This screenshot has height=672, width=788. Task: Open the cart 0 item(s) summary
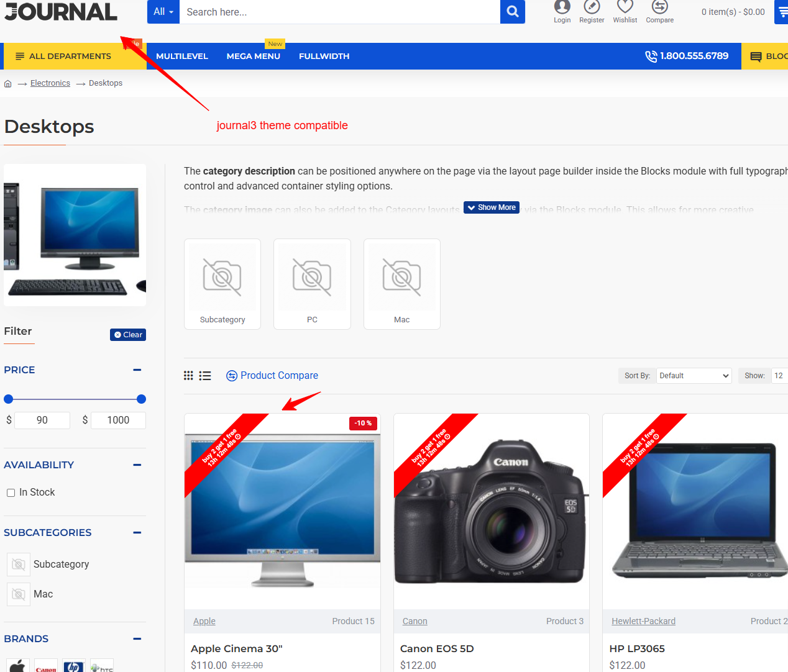(733, 12)
